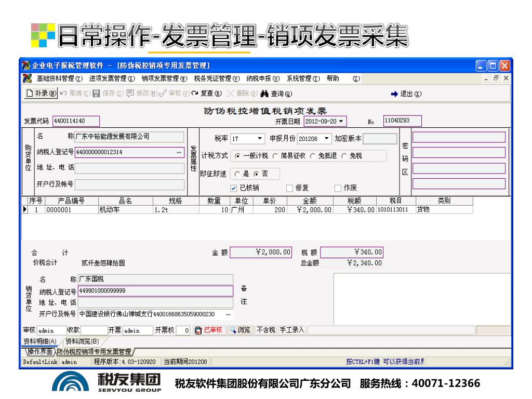Click the application icon in the title bar
The height and width of the screenshot is (399, 532).
pyautogui.click(x=26, y=65)
